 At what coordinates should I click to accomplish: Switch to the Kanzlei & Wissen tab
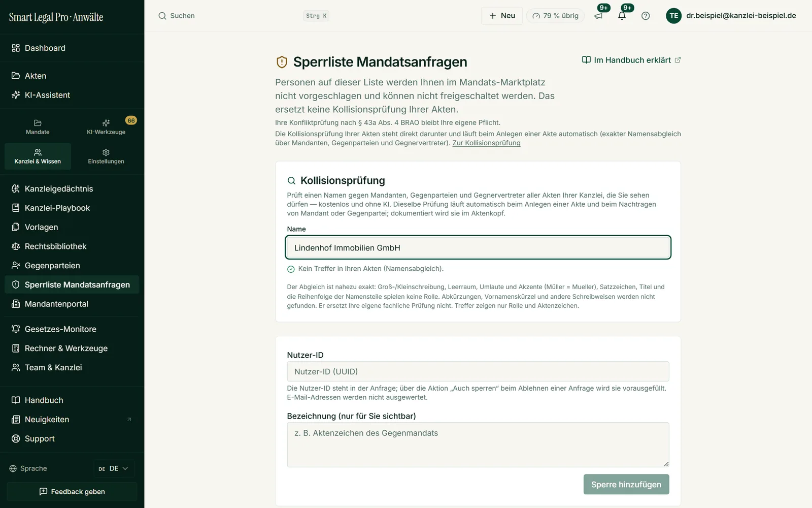pyautogui.click(x=38, y=156)
